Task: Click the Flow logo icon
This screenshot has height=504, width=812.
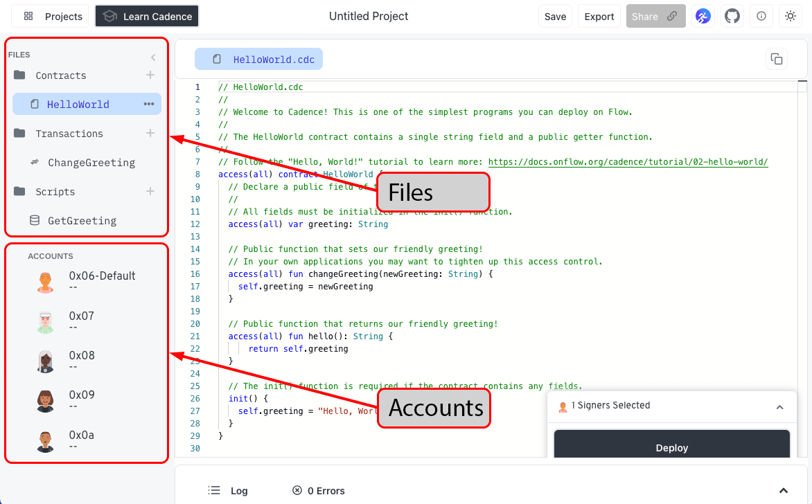Action: pyautogui.click(x=703, y=17)
